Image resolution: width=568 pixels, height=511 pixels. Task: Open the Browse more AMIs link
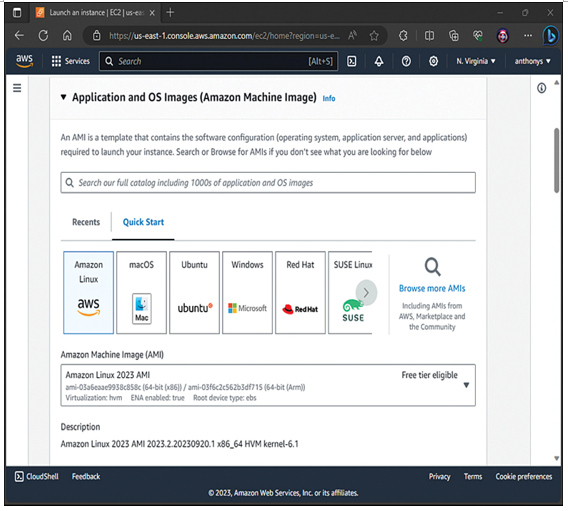pos(432,288)
